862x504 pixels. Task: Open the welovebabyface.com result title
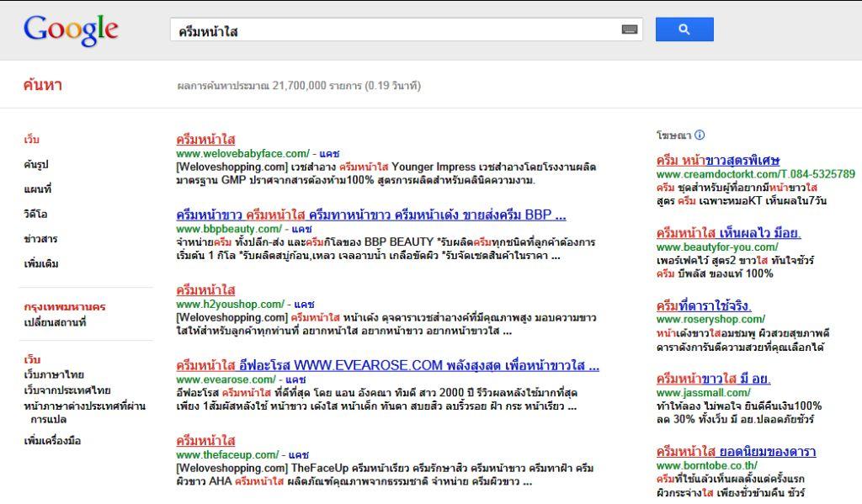tap(205, 139)
